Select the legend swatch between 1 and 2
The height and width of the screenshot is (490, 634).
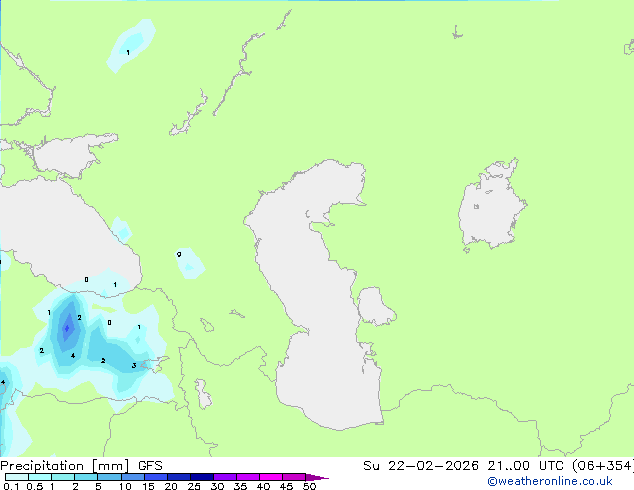point(63,477)
